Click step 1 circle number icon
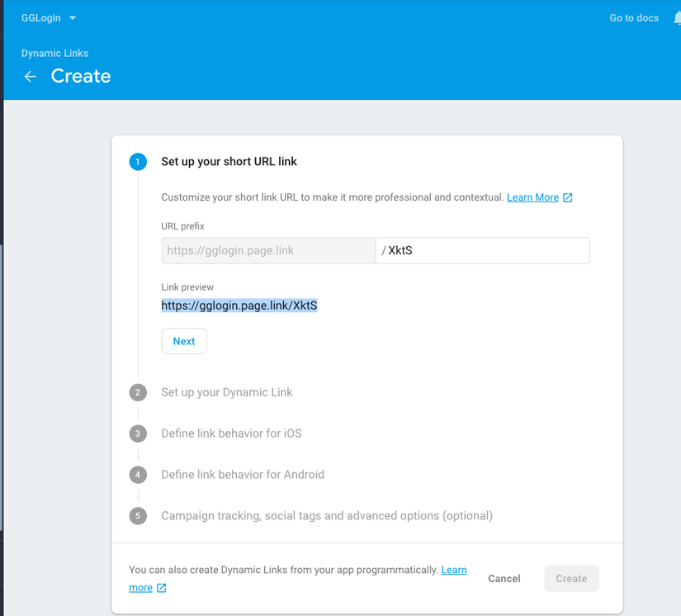 pos(138,162)
